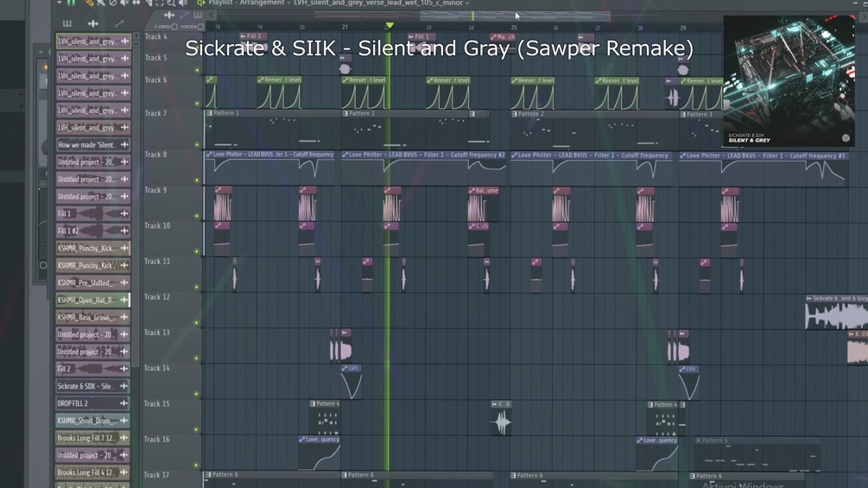Screen dimensions: 868x488
Task: Enable the STRETCH checkbox
Action: 200,27
